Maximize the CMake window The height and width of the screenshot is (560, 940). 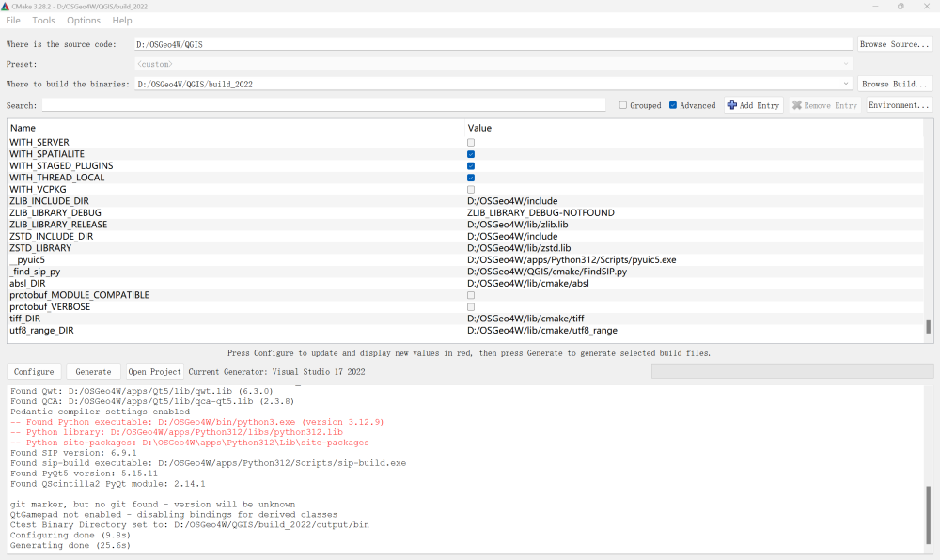coord(901,6)
